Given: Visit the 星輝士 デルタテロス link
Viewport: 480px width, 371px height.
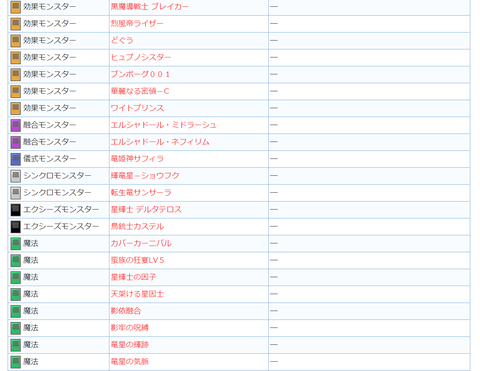Looking at the screenshot, I should coord(146,210).
